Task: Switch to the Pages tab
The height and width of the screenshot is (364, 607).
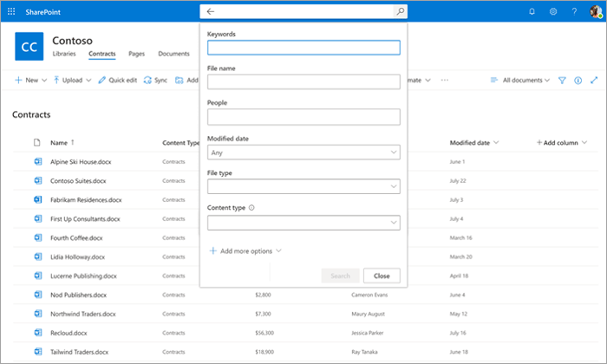Action: pos(136,54)
